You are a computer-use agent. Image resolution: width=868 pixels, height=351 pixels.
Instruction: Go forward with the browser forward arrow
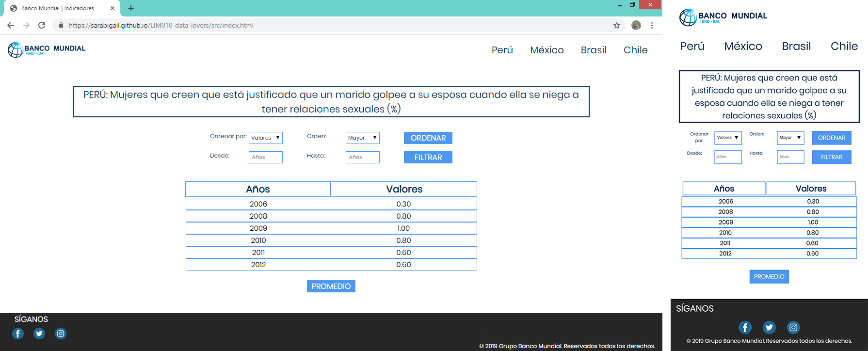point(26,25)
